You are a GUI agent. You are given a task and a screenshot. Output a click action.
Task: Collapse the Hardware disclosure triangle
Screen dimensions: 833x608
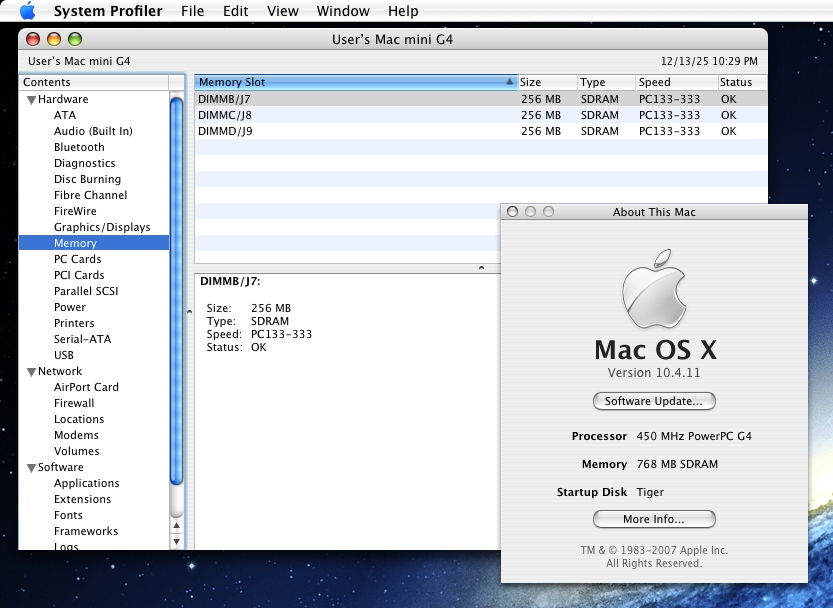[x=31, y=100]
